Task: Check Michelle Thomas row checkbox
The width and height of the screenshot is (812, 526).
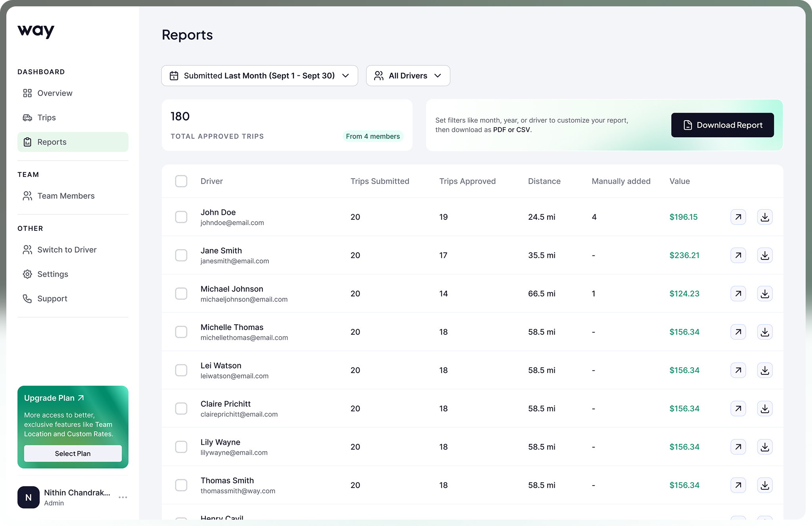Action: tap(181, 332)
